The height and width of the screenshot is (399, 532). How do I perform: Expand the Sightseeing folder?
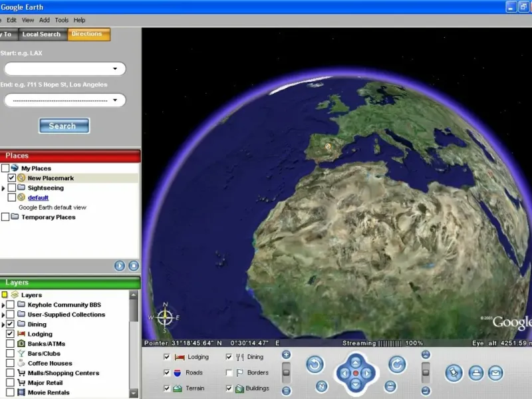coord(3,188)
